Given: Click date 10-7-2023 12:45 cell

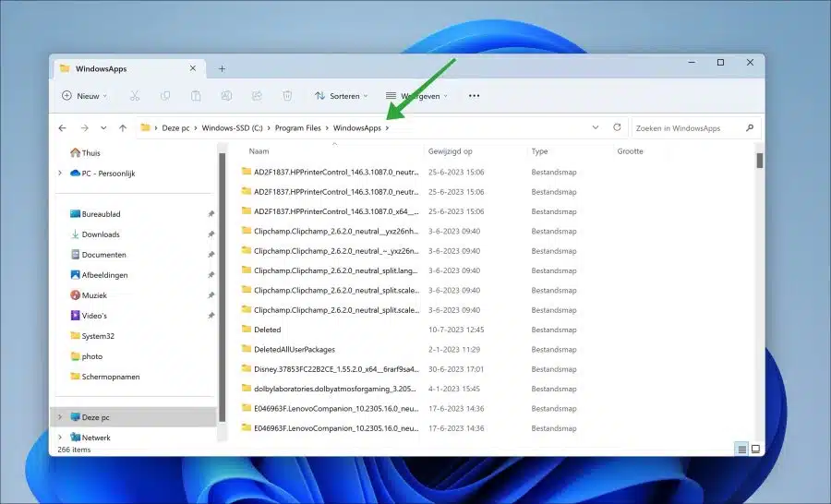Looking at the screenshot, I should tap(456, 330).
